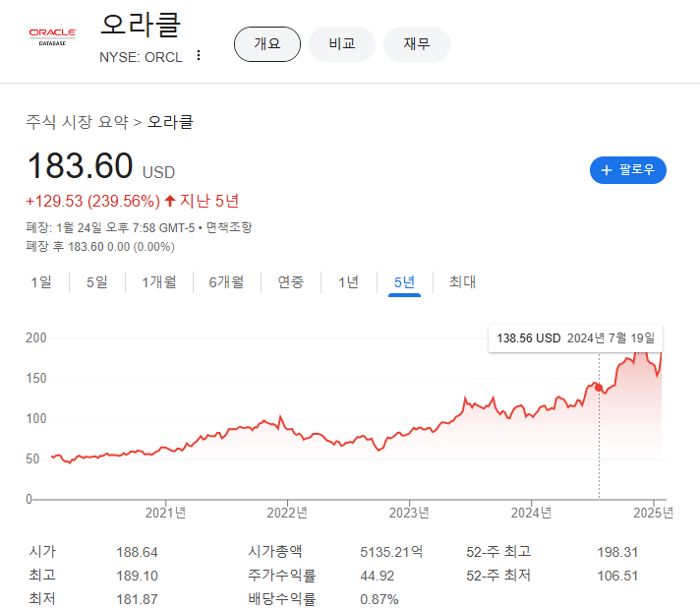Click the 100 y-axis label
Screen dimensions: 700x610
36,419
